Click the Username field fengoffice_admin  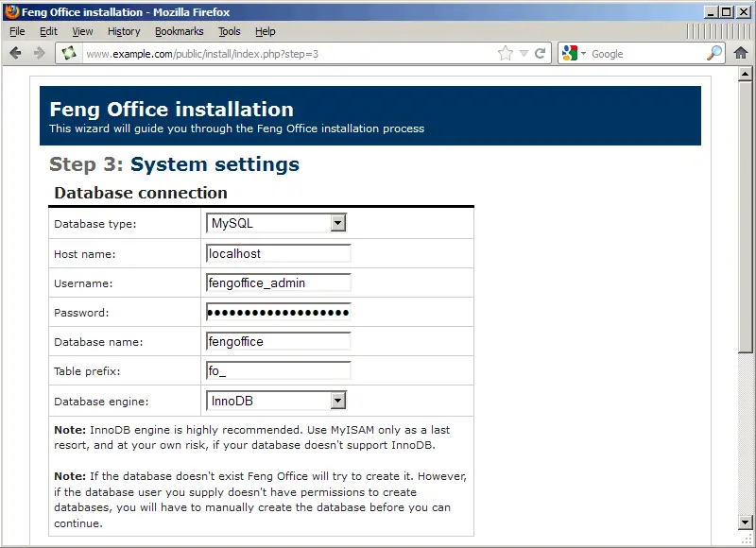tap(278, 283)
